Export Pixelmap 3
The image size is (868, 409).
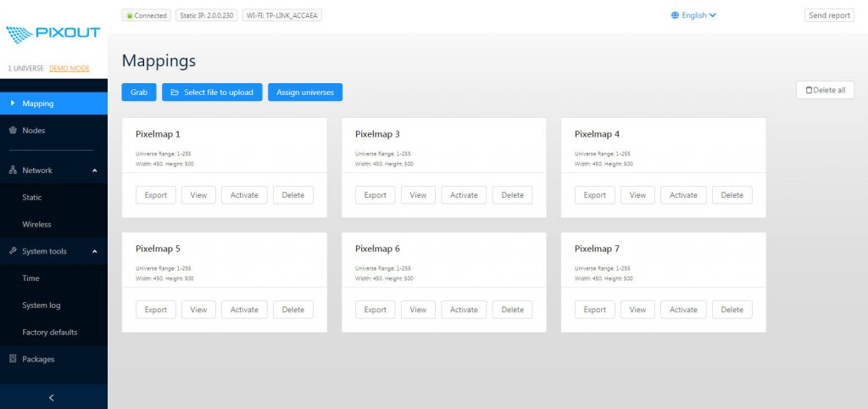[376, 195]
